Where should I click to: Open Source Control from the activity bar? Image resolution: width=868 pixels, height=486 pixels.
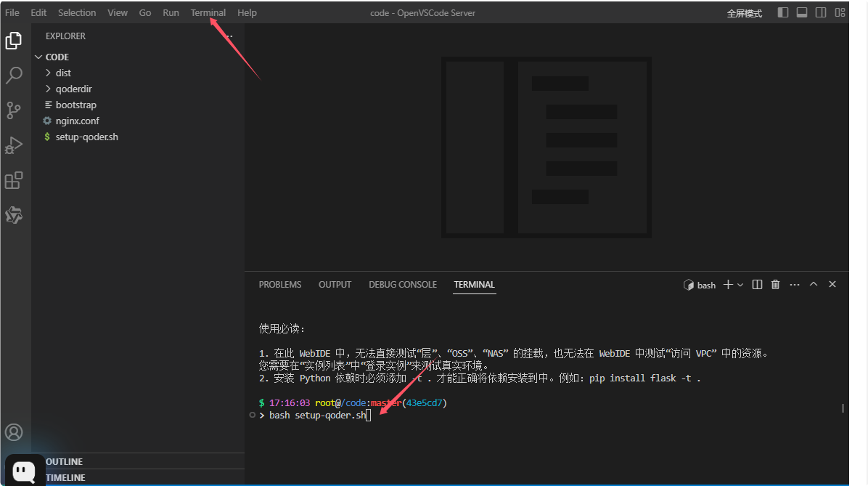point(13,110)
